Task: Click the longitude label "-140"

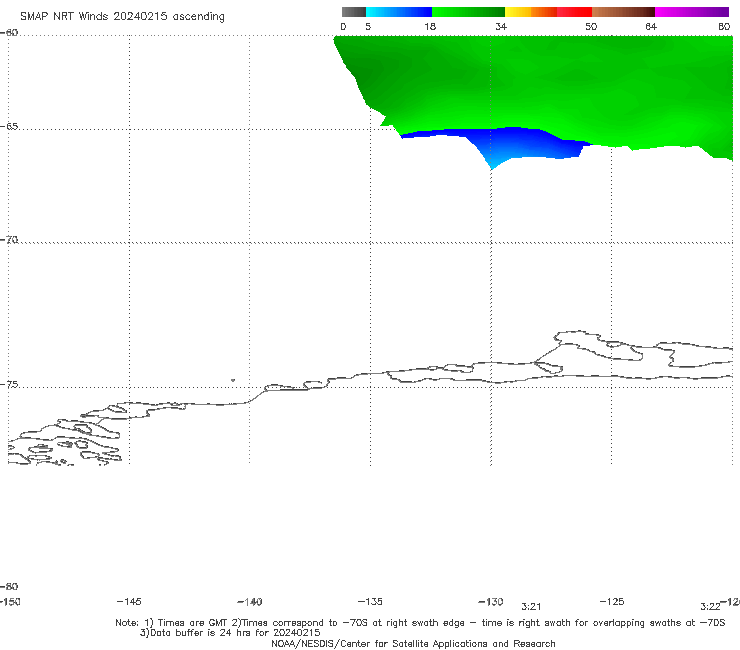Action: pyautogui.click(x=250, y=602)
